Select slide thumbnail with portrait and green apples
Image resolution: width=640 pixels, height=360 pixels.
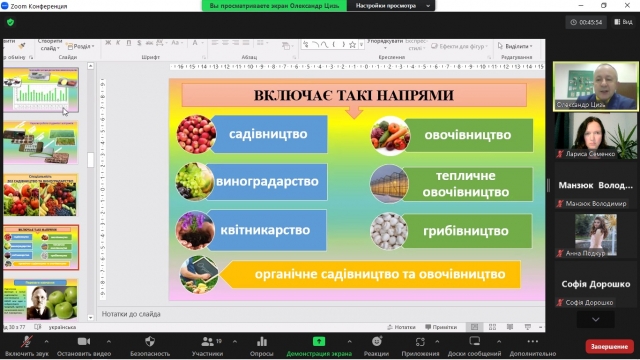[x=41, y=300]
